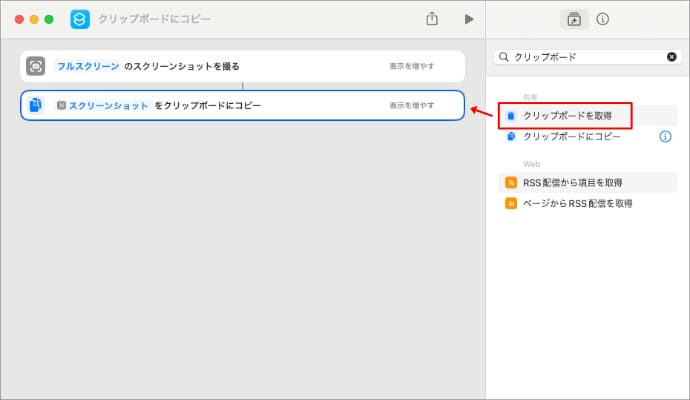Click the magnifier icon in the search field

504,57
